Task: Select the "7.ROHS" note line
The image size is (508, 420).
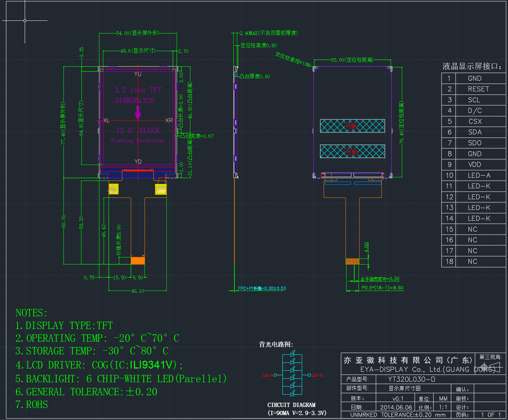Action: pyautogui.click(x=32, y=404)
